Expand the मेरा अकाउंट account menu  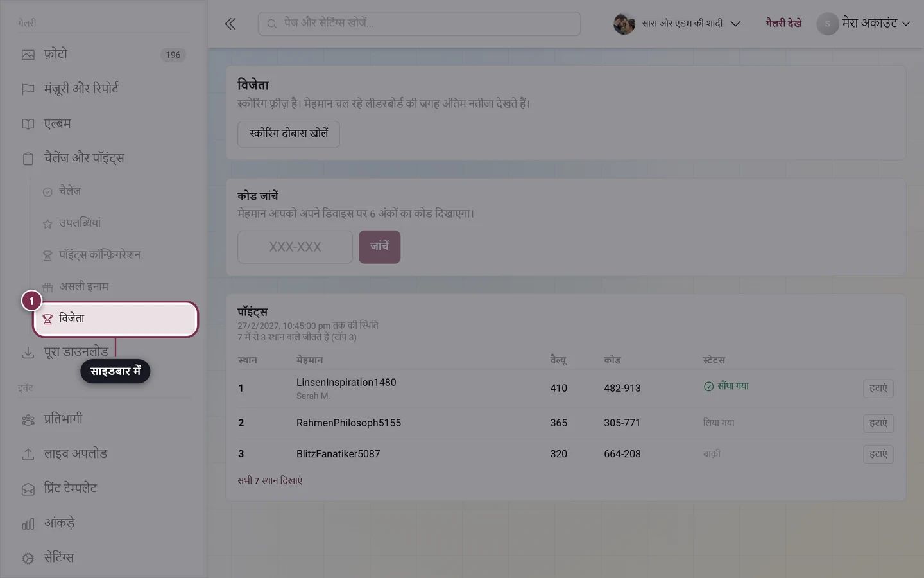click(864, 24)
